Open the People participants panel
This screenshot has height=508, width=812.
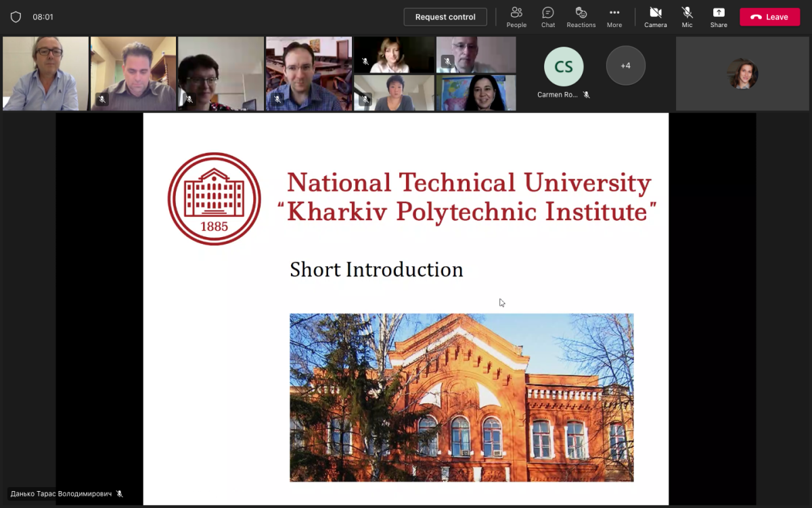[516, 17]
